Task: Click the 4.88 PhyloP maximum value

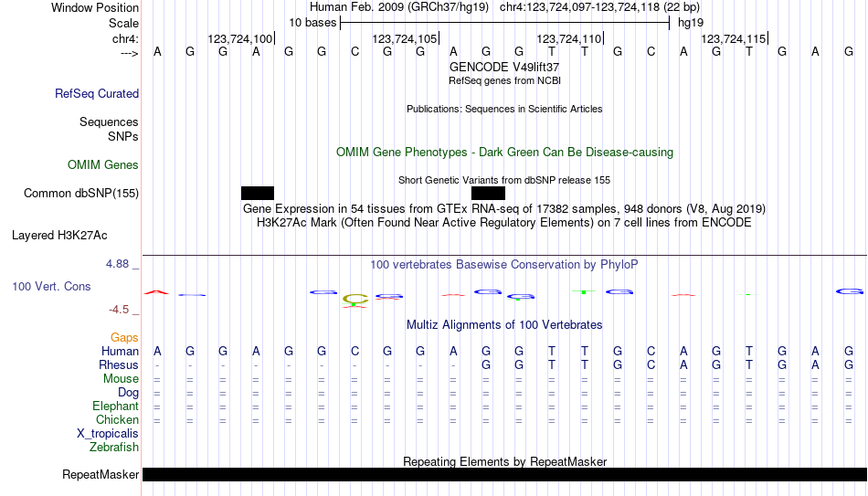Action: click(117, 264)
